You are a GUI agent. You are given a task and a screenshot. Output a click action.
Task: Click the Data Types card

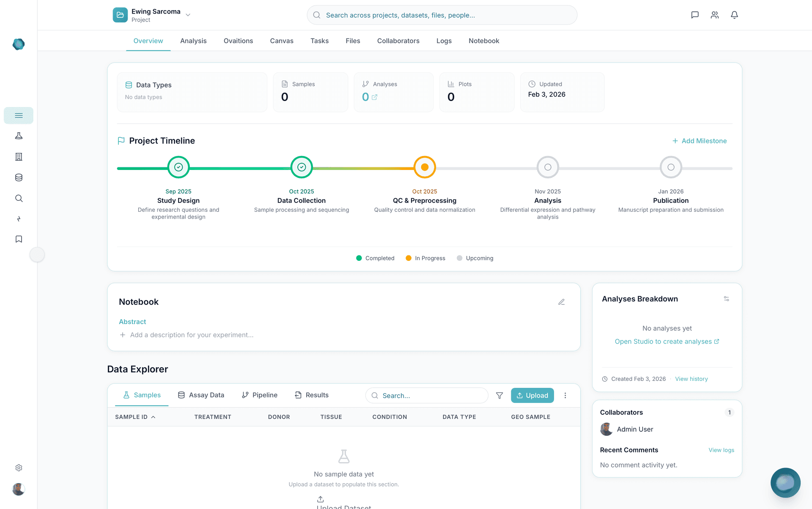coord(192,92)
